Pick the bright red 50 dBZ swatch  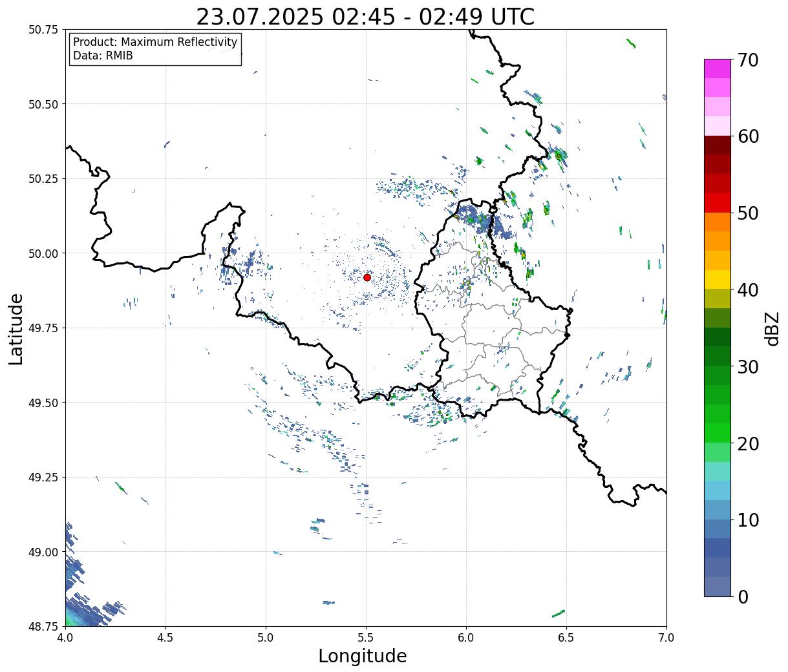click(718, 203)
